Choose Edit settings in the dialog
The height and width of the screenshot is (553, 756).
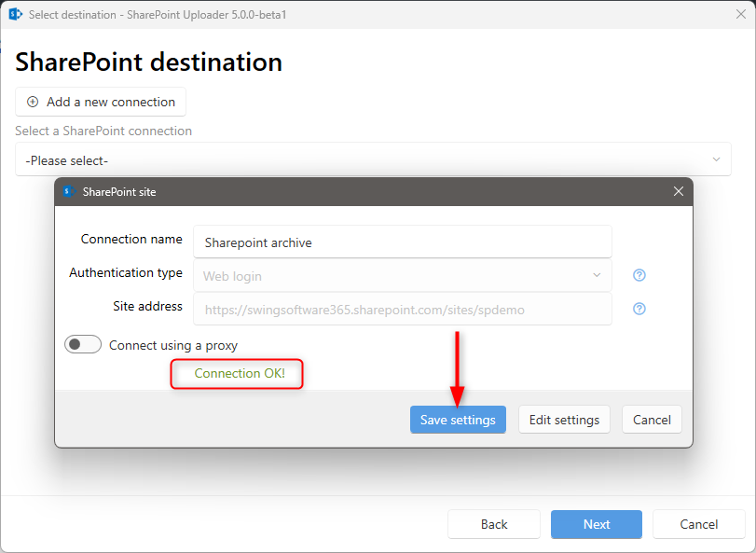pyautogui.click(x=564, y=420)
